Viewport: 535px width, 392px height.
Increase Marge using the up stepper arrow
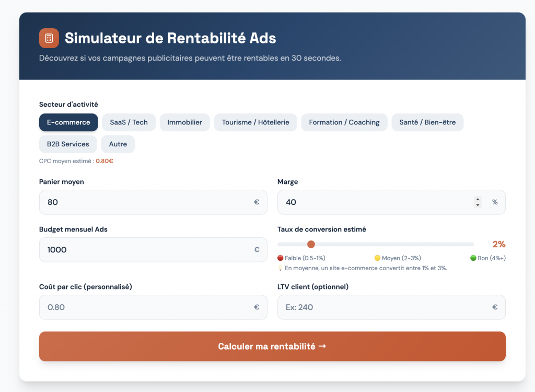(478, 199)
